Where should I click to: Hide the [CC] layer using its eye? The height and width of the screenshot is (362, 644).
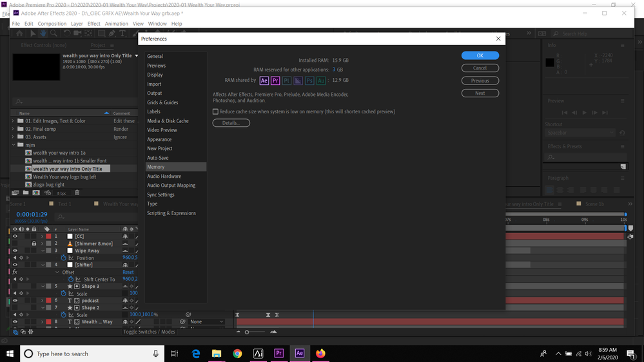[x=15, y=236]
